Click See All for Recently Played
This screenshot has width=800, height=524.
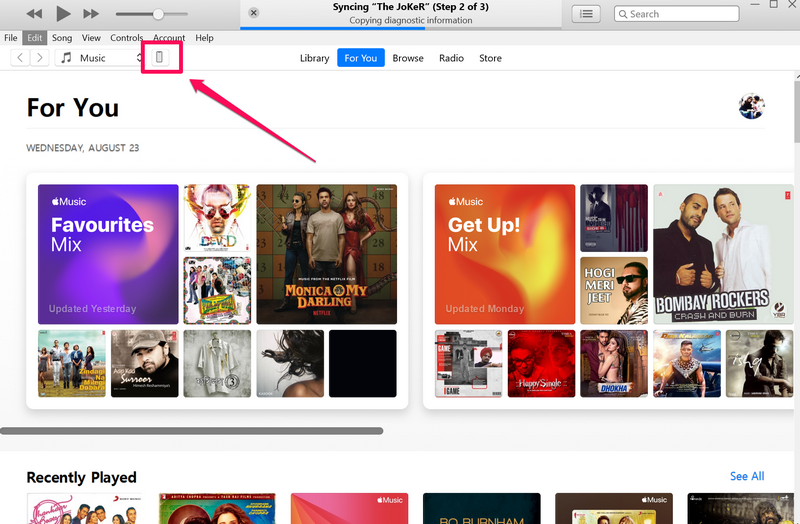click(746, 476)
